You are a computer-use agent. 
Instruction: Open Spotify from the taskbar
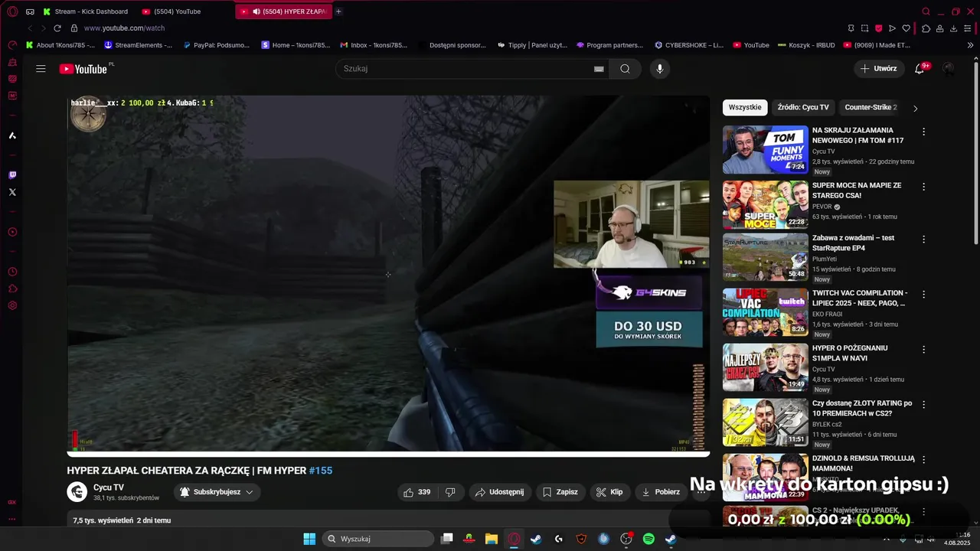point(648,539)
